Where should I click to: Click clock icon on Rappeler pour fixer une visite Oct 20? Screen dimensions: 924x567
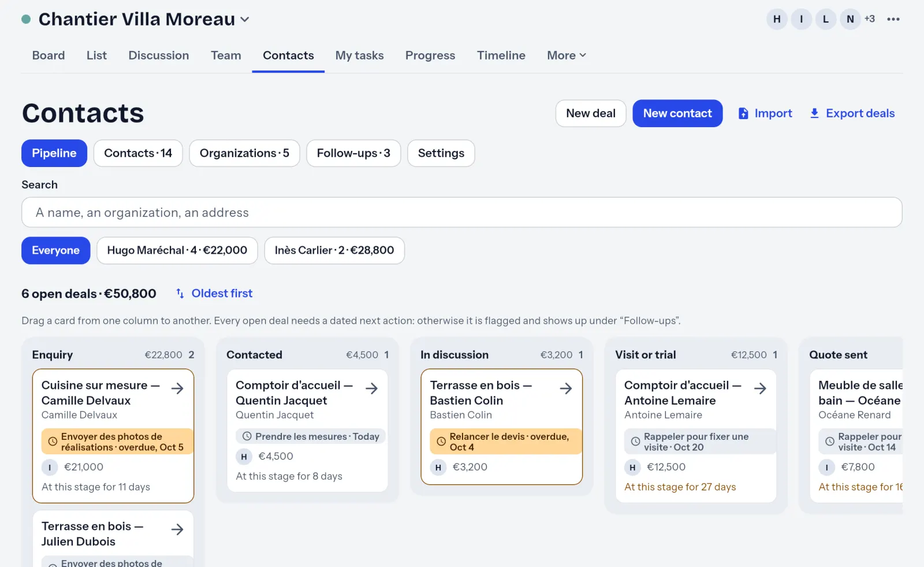point(635,442)
